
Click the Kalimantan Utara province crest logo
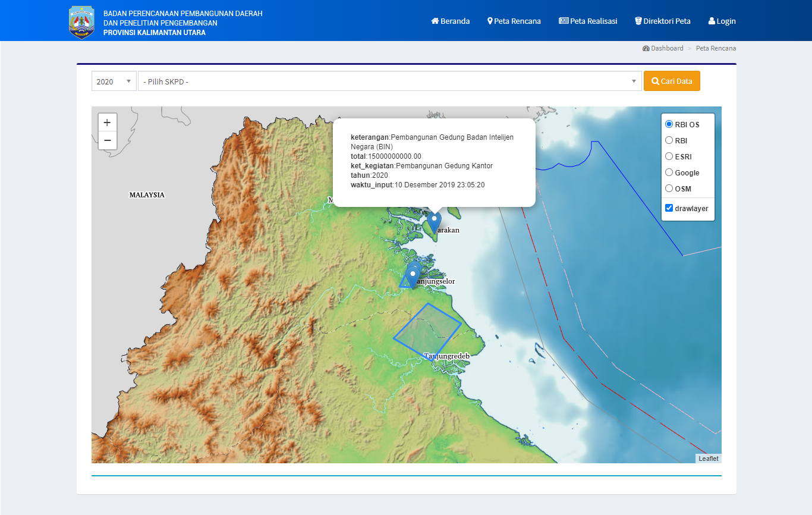(81, 23)
